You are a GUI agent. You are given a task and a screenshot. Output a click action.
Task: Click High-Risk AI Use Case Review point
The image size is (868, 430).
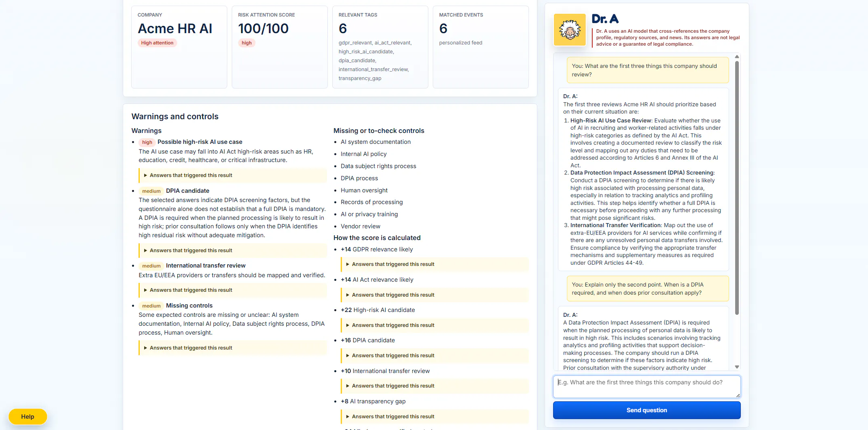point(646,143)
